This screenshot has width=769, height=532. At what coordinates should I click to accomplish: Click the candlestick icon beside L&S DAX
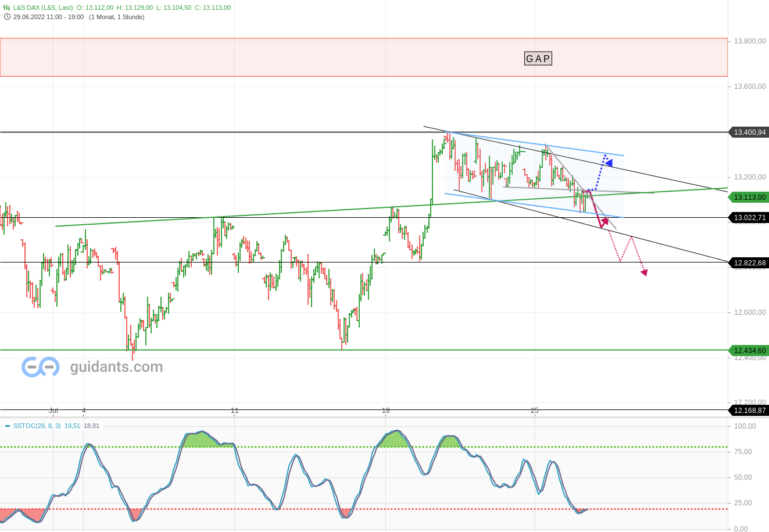[7, 8]
